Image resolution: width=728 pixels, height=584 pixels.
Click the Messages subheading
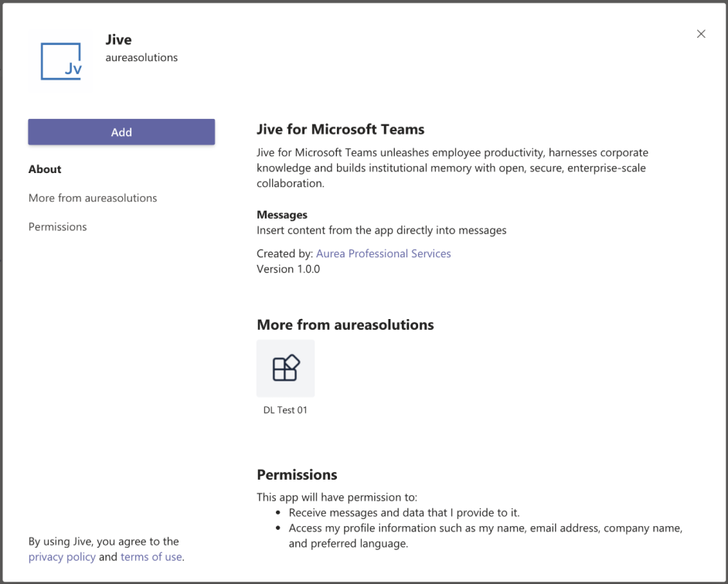point(282,215)
